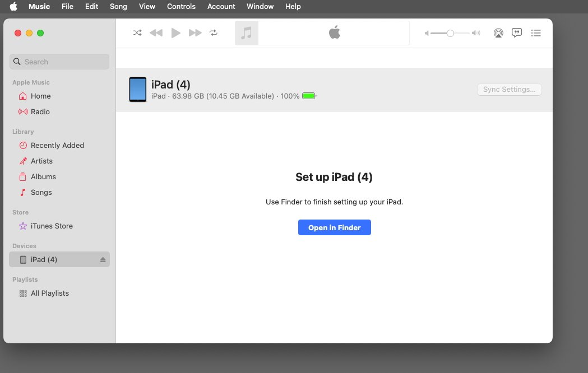
Task: Go to Home in Apple Music
Action: point(40,96)
